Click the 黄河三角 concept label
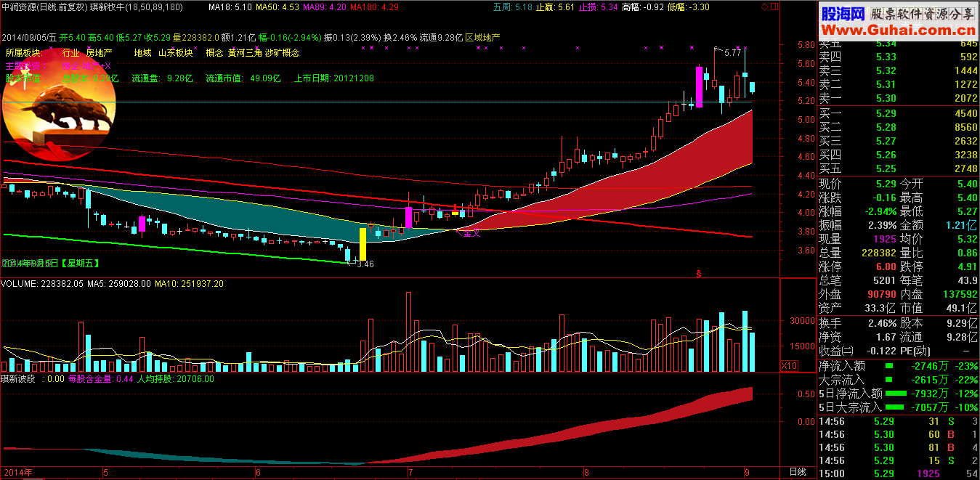The width and height of the screenshot is (980, 480). (x=244, y=52)
